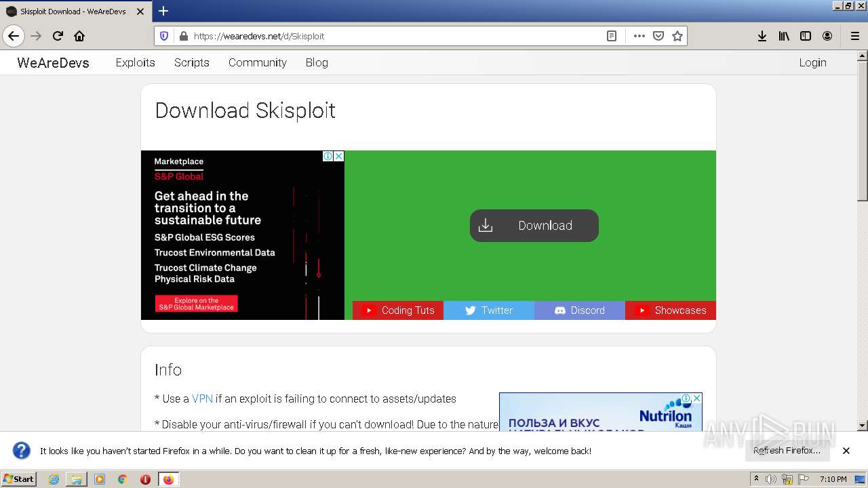Open the Library bookmarks and history
Image resolution: width=868 pixels, height=488 pixels.
[784, 36]
